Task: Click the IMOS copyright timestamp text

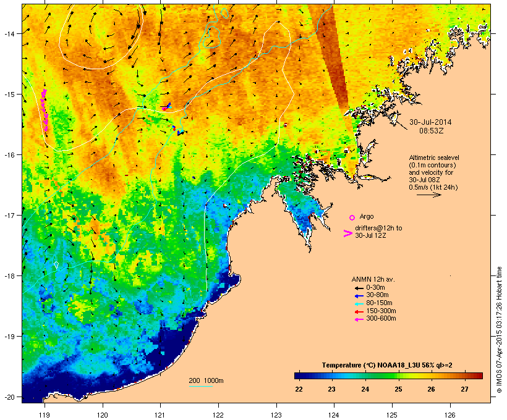Action: 499,330
